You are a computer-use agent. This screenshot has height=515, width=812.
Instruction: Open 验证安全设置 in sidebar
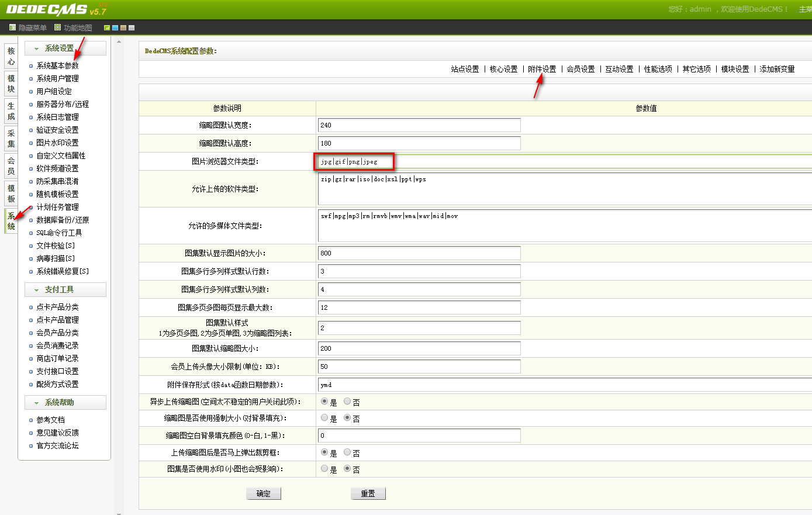click(57, 130)
